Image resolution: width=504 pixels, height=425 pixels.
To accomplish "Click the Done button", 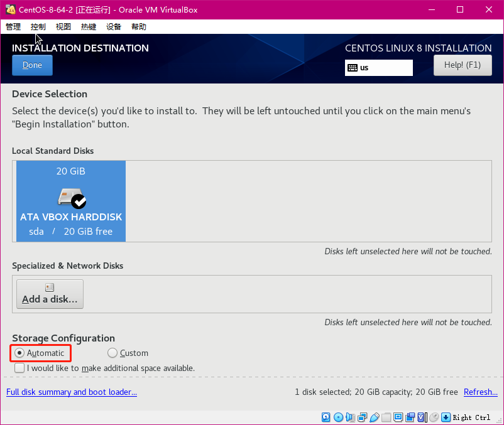I will (32, 65).
